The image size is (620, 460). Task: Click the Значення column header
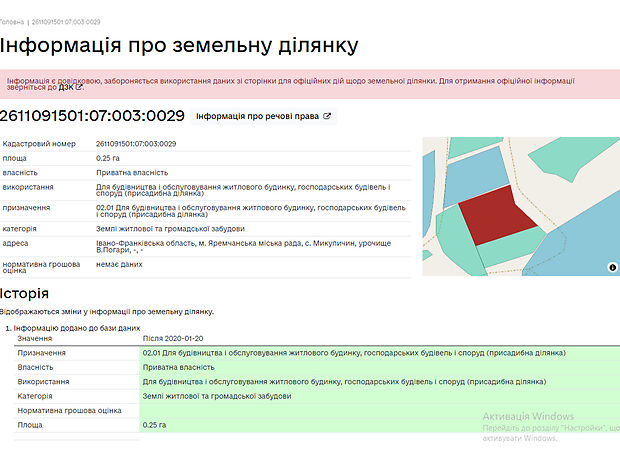35,339
